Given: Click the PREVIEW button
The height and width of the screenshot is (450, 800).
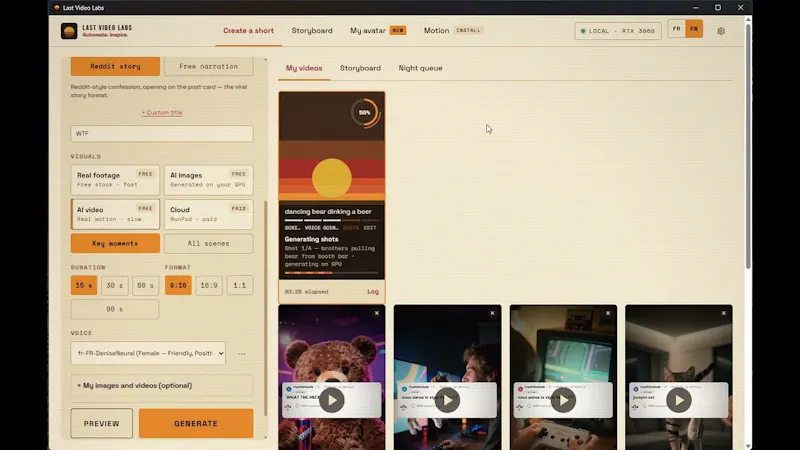Looking at the screenshot, I should (x=102, y=423).
